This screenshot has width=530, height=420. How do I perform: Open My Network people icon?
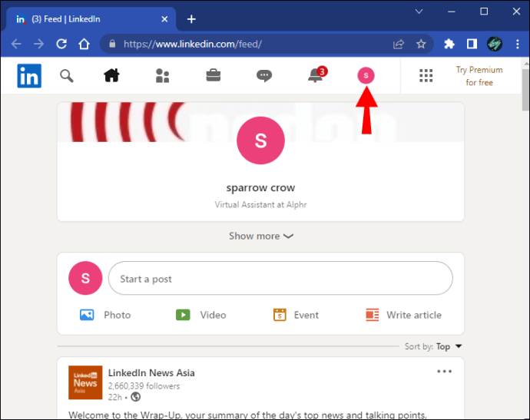click(x=162, y=76)
